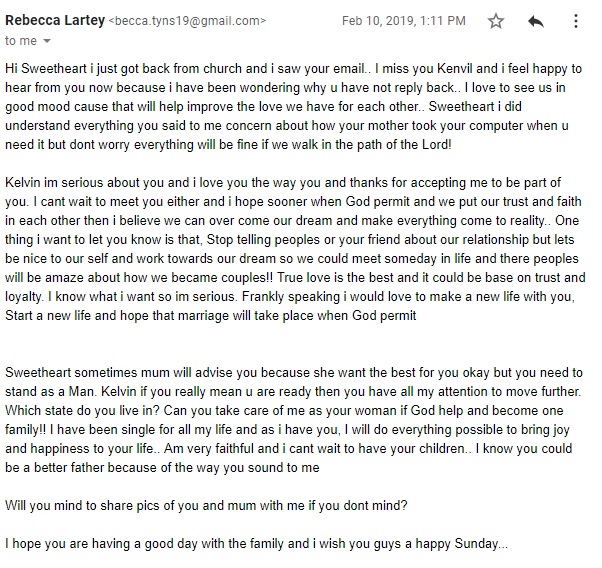Click the line 'Will you mind to share pics'
The image size is (602, 568).
206,505
